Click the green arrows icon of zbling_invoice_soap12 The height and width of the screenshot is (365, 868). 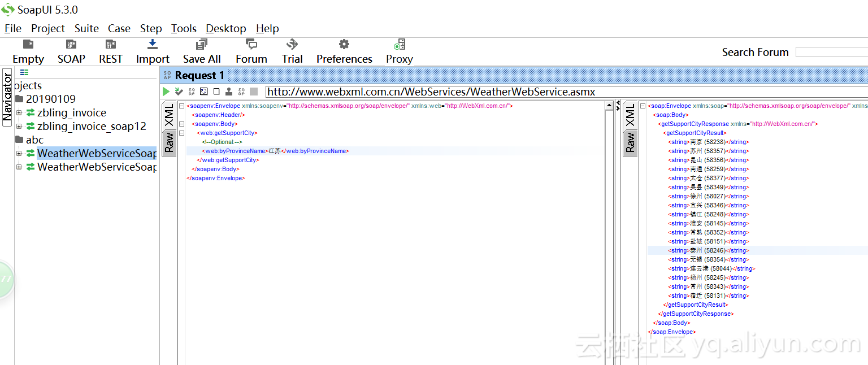[x=31, y=127]
